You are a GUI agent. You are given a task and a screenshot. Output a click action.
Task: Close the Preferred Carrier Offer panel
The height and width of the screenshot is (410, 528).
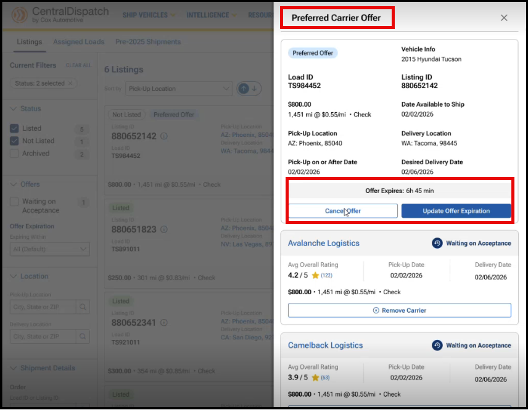click(504, 18)
